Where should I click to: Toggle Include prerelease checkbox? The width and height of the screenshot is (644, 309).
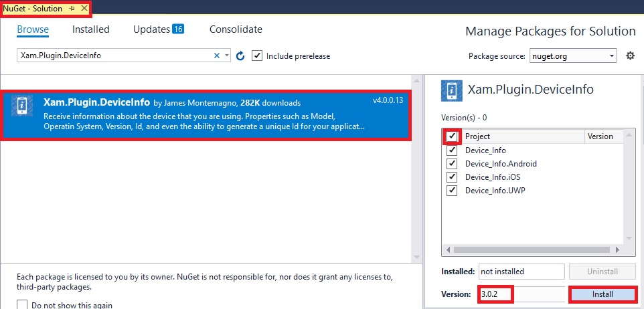[x=257, y=56]
